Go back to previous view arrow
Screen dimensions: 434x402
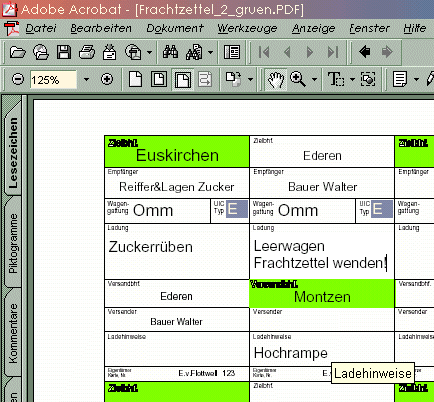click(x=365, y=52)
